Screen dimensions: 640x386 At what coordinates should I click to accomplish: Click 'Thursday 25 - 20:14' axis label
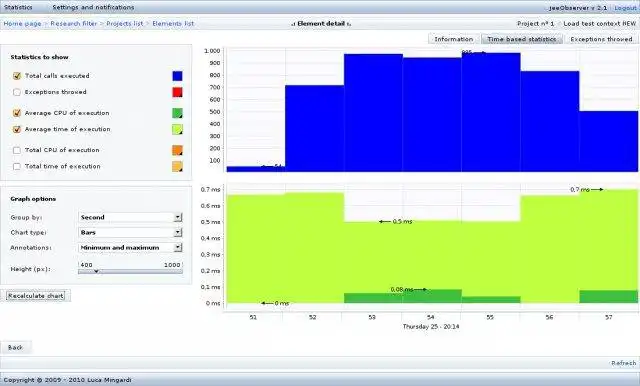431,326
